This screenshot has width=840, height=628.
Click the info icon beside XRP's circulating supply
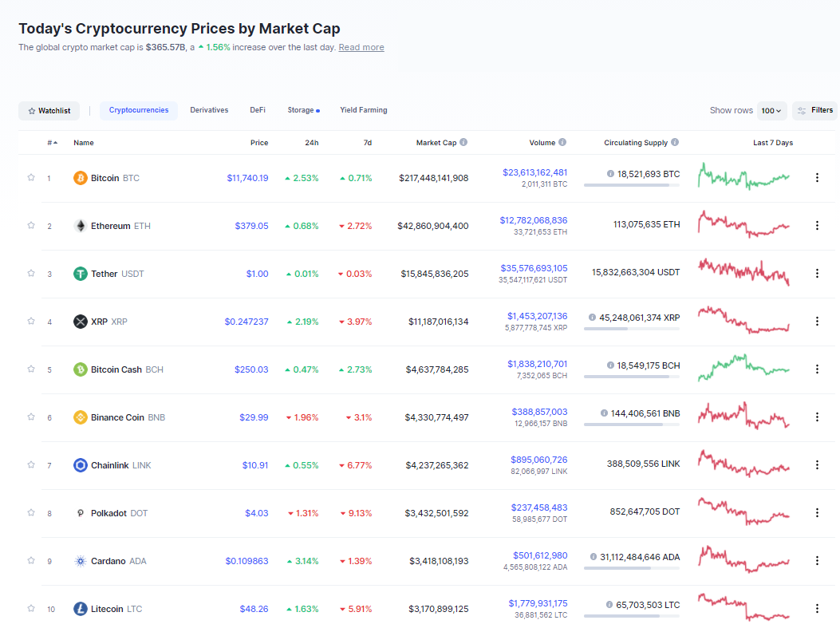tap(592, 318)
